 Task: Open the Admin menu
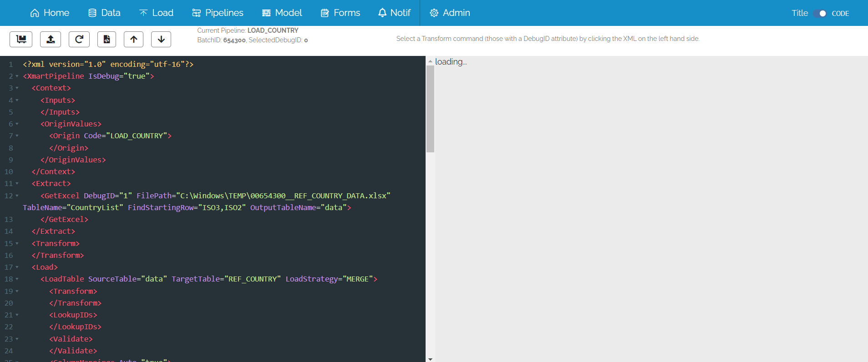pos(450,13)
